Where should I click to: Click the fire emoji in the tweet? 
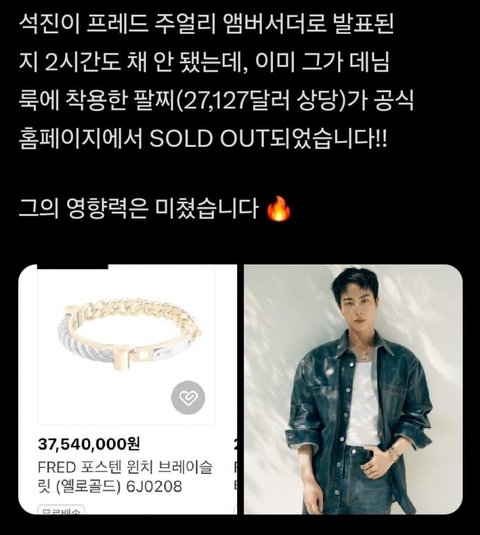[279, 209]
